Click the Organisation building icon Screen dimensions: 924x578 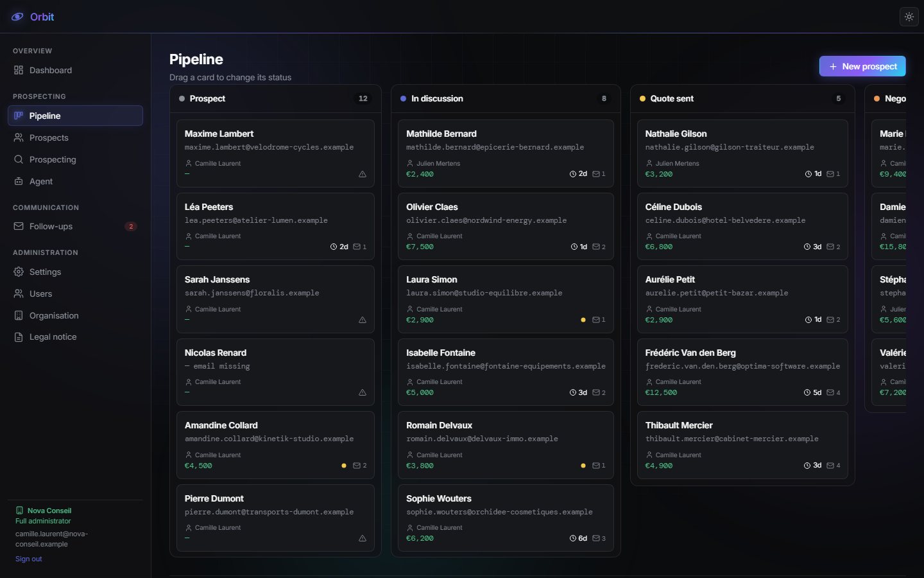pyautogui.click(x=19, y=315)
